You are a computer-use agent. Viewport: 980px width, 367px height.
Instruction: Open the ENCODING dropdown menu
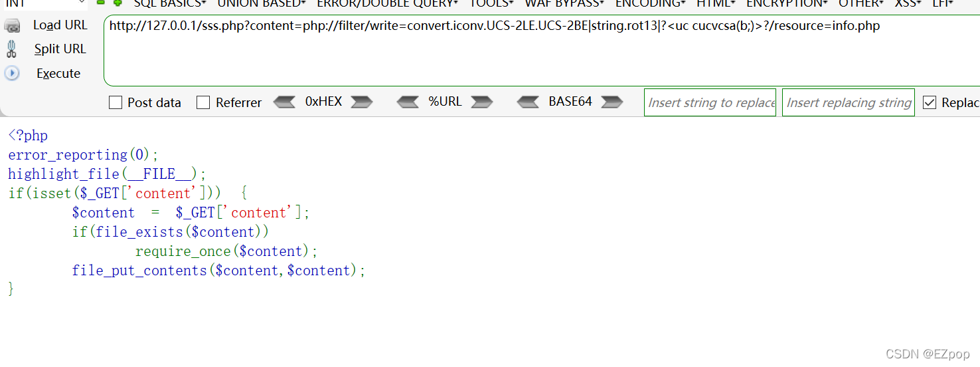click(x=651, y=3)
